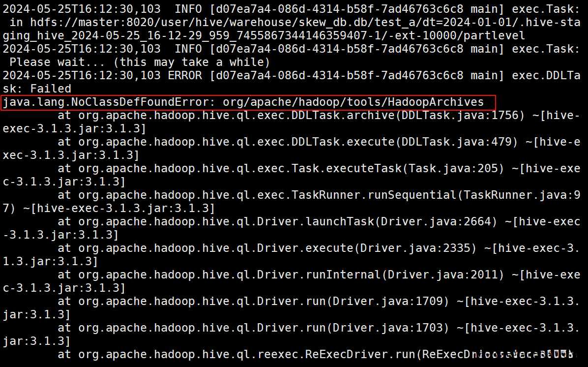This screenshot has height=367, width=588.
Task: Click the word ERROR in the log
Action: click(x=185, y=75)
